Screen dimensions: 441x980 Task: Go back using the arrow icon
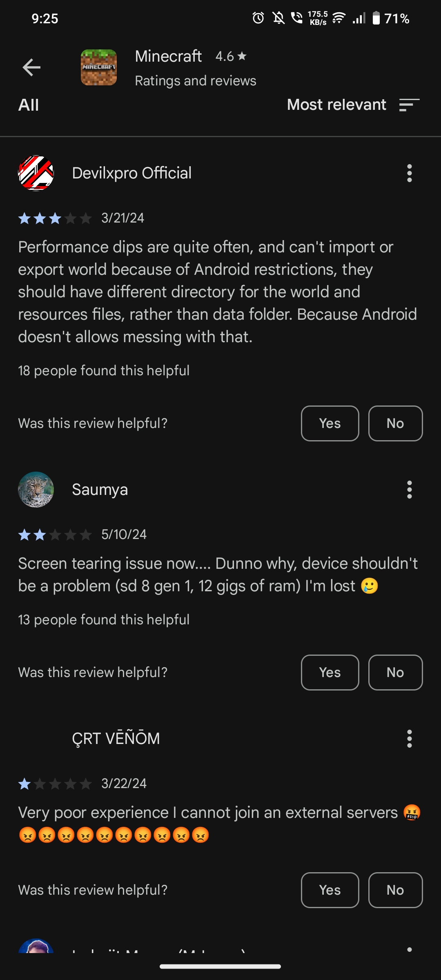tap(31, 67)
